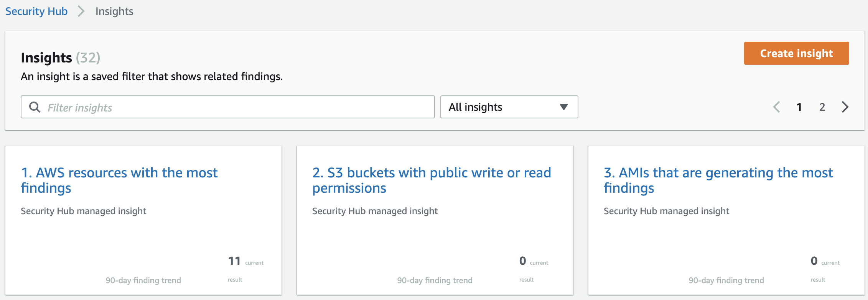
Task: Focus the Filter insights search field
Action: 228,107
